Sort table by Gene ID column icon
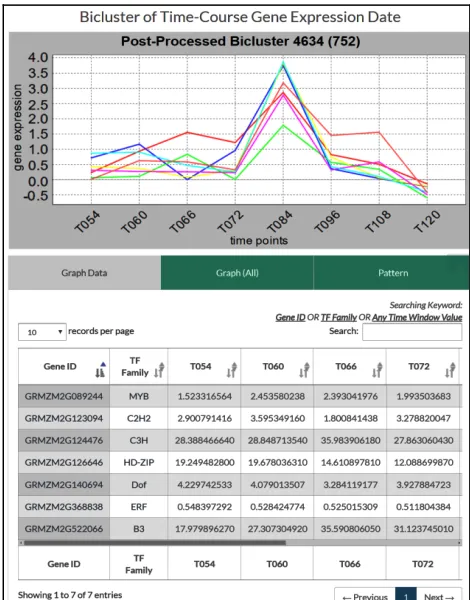 point(100,370)
